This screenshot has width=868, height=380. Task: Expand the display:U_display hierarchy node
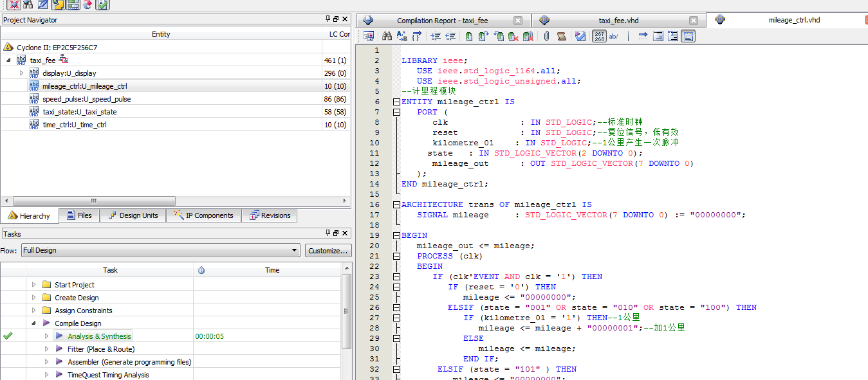(x=22, y=73)
